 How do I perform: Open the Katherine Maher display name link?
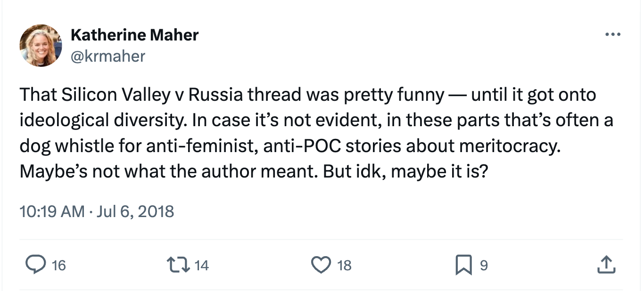[134, 34]
